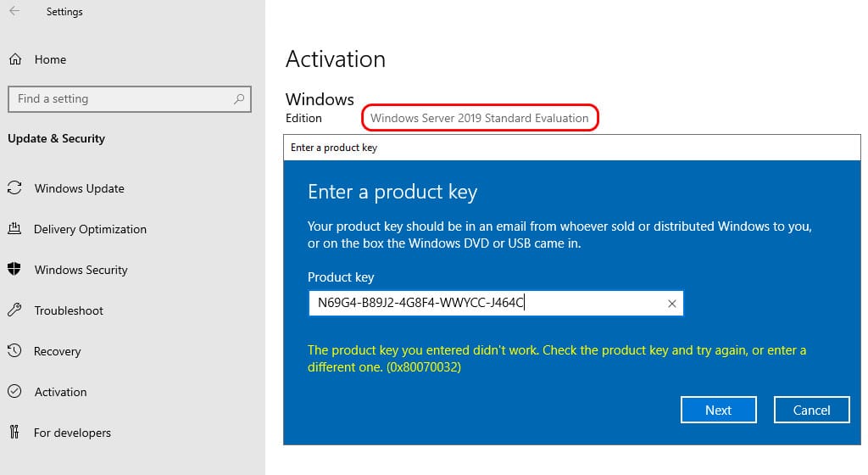Click the Cancel button
Image resolution: width=868 pixels, height=475 pixels.
tap(811, 410)
